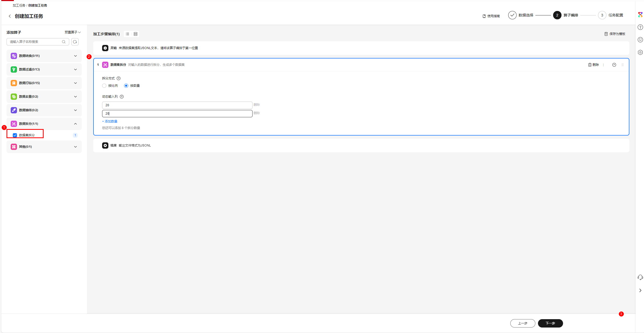Image resolution: width=644 pixels, height=333 pixels.
Task: Click the help icon next to 动态输入列
Action: pos(122,97)
